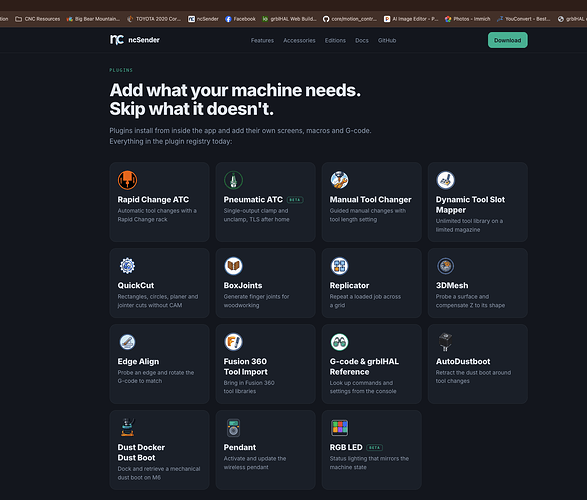Click the 3DMesh card title

452,285
